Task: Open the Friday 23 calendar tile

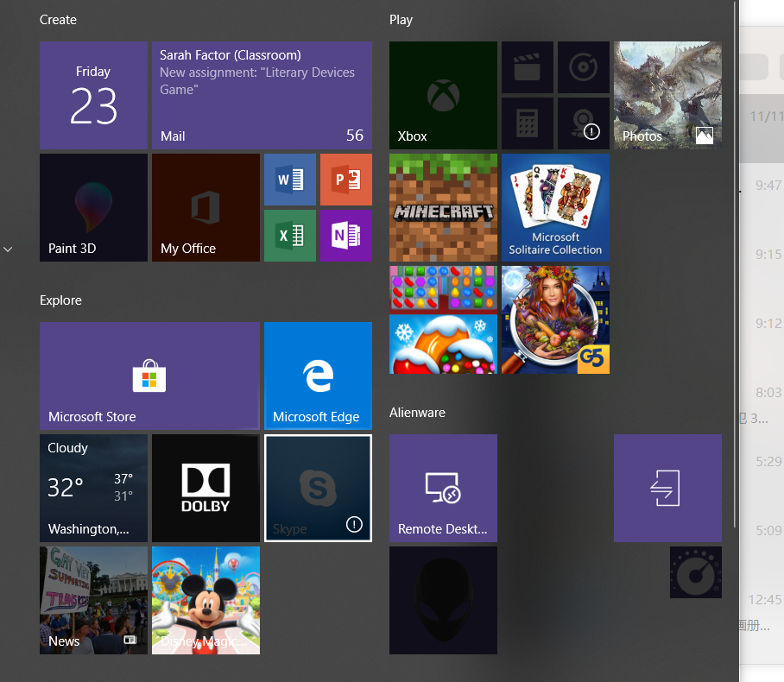Action: point(93,96)
